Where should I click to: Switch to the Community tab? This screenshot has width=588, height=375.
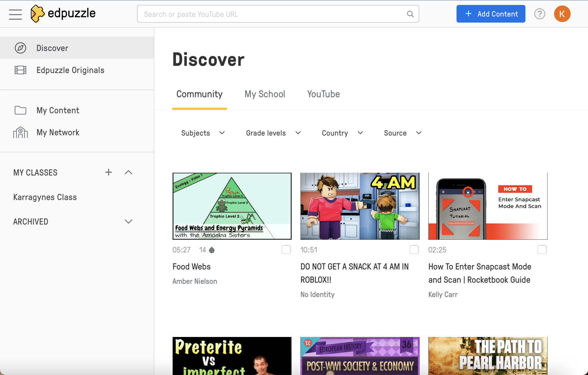pyautogui.click(x=199, y=94)
